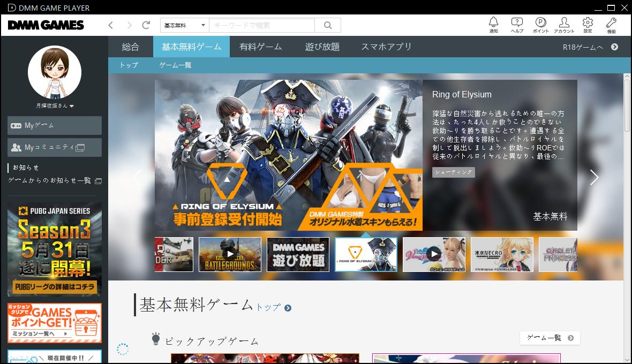Click the vertical scrollbar thumb
Viewport: 632px width, 364px height.
tap(627, 105)
